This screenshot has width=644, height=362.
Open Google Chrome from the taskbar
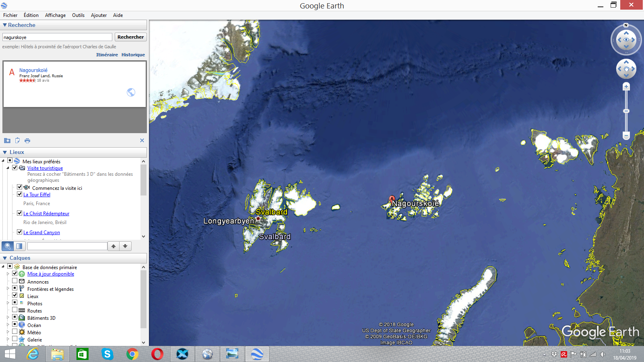click(x=132, y=354)
